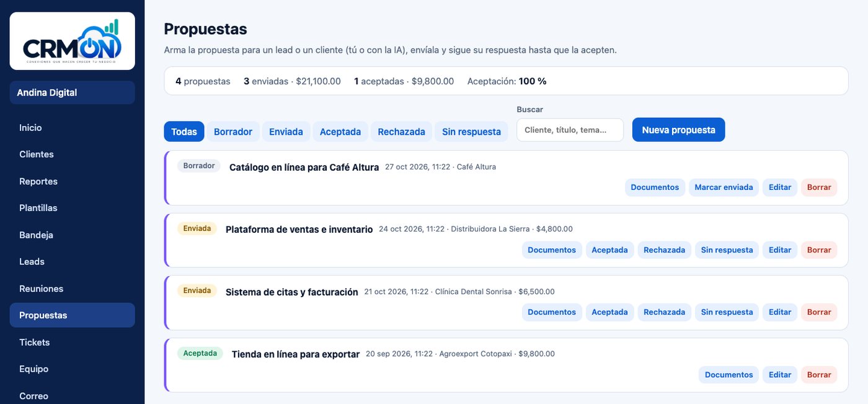Screen dimensions: 868x404
Task: Delete the Plataforma de ventas proposal
Action: (819, 250)
